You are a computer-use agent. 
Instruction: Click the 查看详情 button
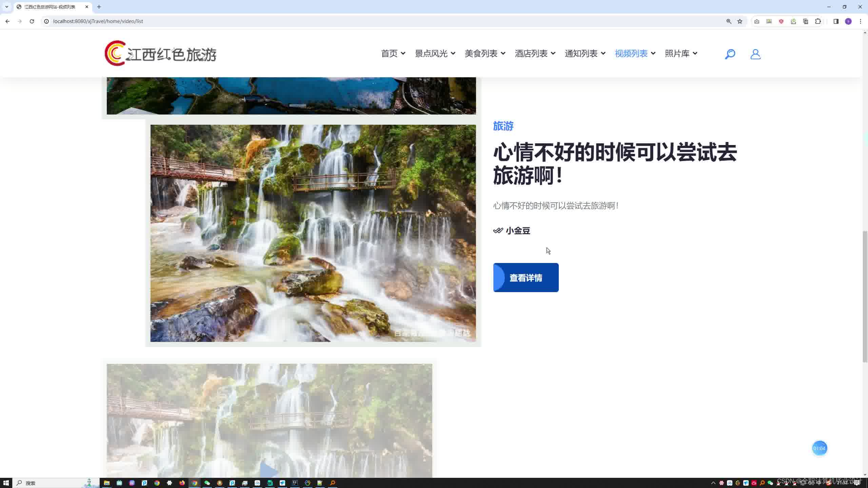tap(526, 278)
